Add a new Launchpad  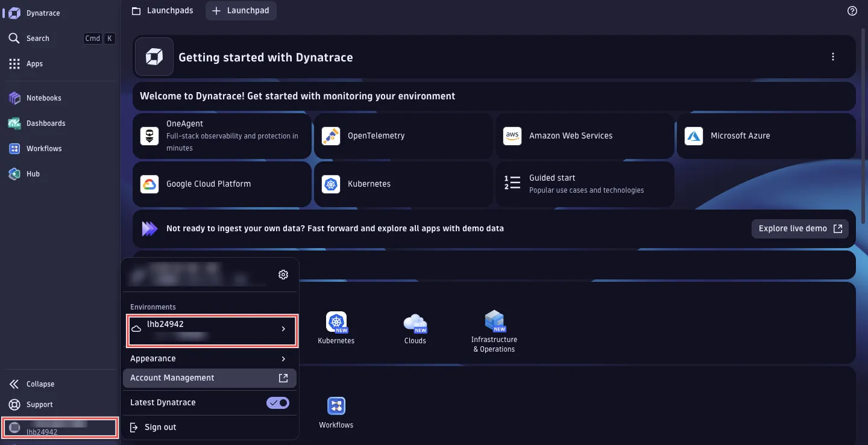click(x=241, y=11)
